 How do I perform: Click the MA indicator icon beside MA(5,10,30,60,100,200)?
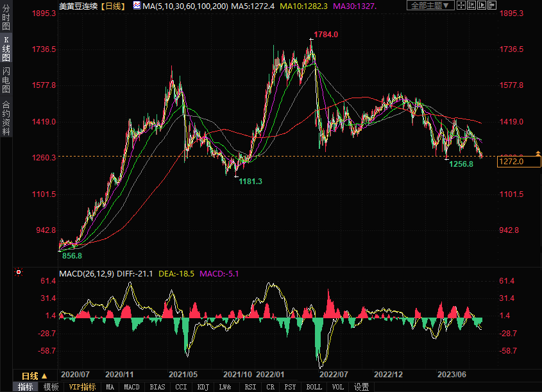tap(137, 6)
